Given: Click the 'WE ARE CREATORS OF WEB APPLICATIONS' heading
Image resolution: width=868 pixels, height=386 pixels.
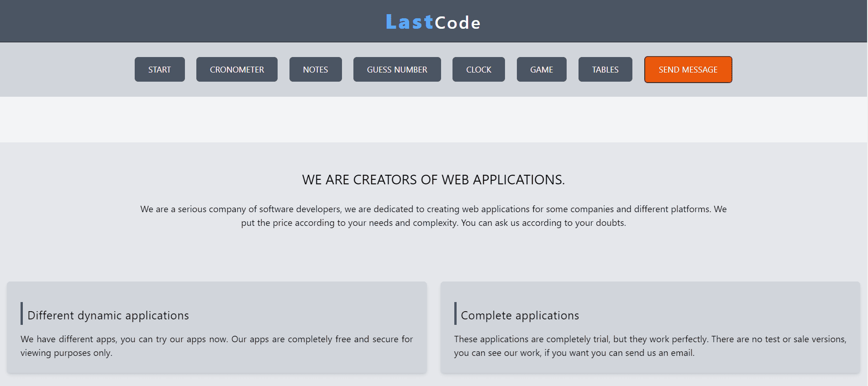Looking at the screenshot, I should click(433, 180).
